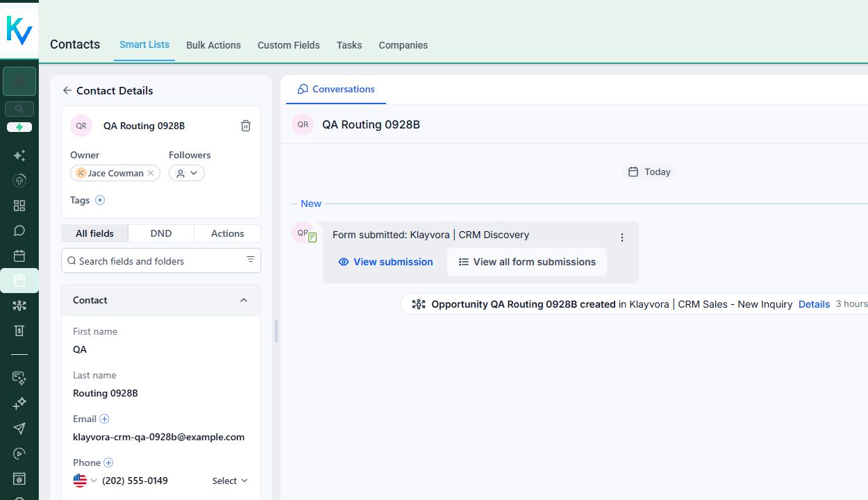This screenshot has height=500, width=868.
Task: Click the View submission link
Action: pos(385,262)
